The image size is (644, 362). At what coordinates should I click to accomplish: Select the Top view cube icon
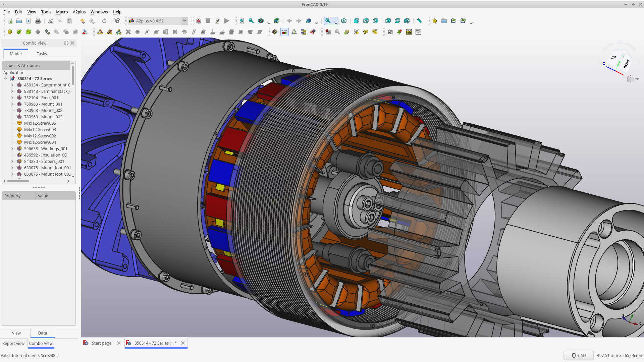pos(366,21)
